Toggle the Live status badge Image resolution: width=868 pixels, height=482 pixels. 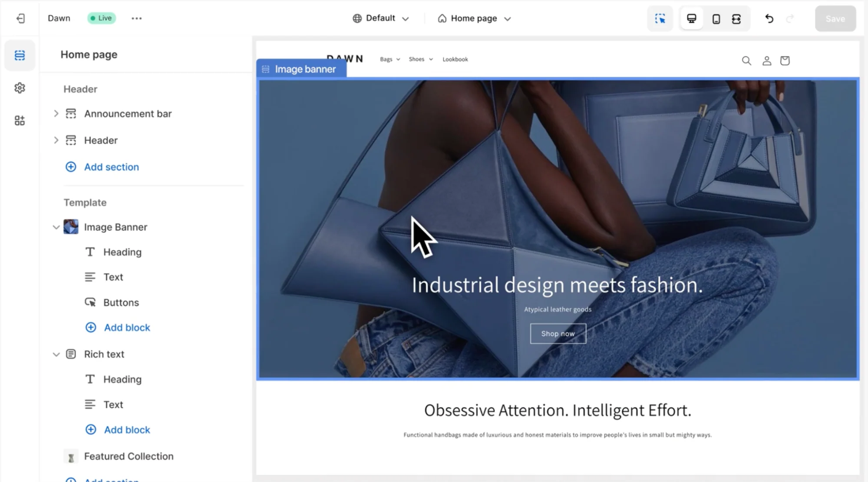tap(101, 18)
